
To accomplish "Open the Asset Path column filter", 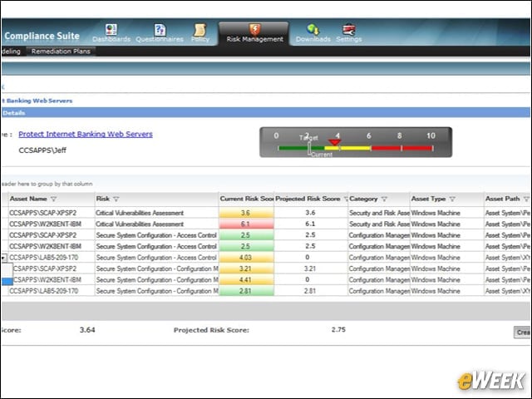I will 526,199.
